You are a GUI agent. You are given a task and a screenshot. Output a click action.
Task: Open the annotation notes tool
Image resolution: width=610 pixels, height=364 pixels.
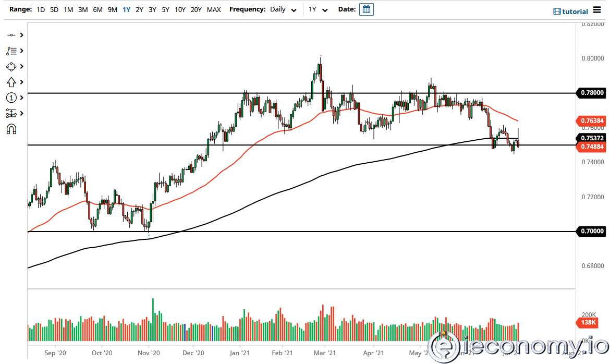pos(10,51)
